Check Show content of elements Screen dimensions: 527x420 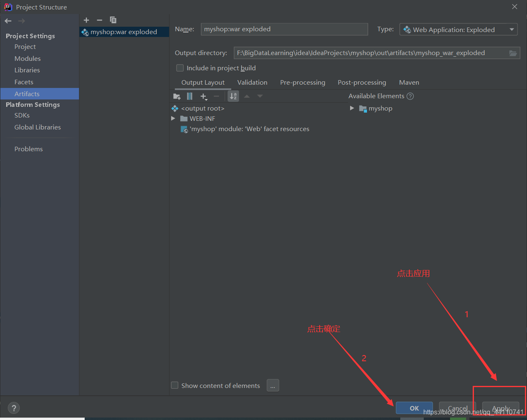174,385
